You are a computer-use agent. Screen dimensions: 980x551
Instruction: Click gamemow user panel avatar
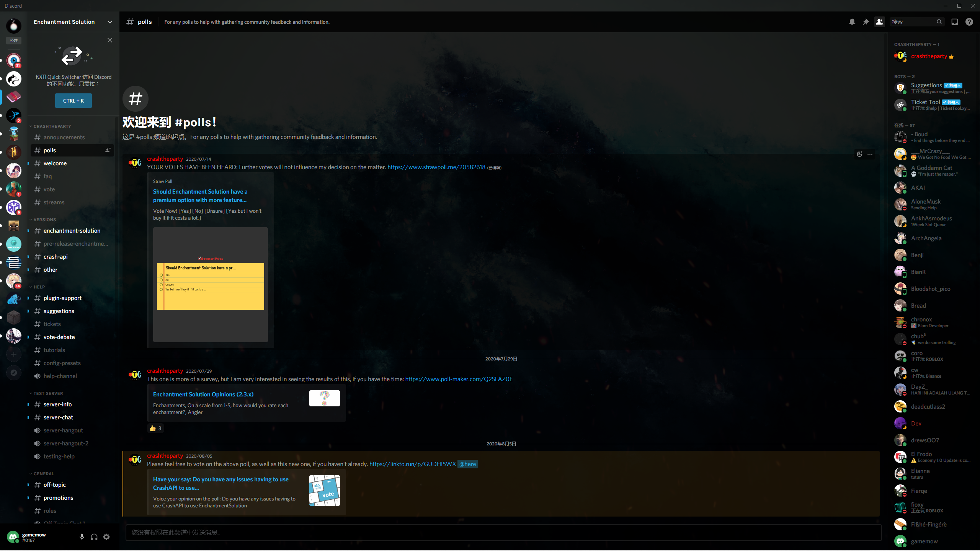[x=13, y=537]
